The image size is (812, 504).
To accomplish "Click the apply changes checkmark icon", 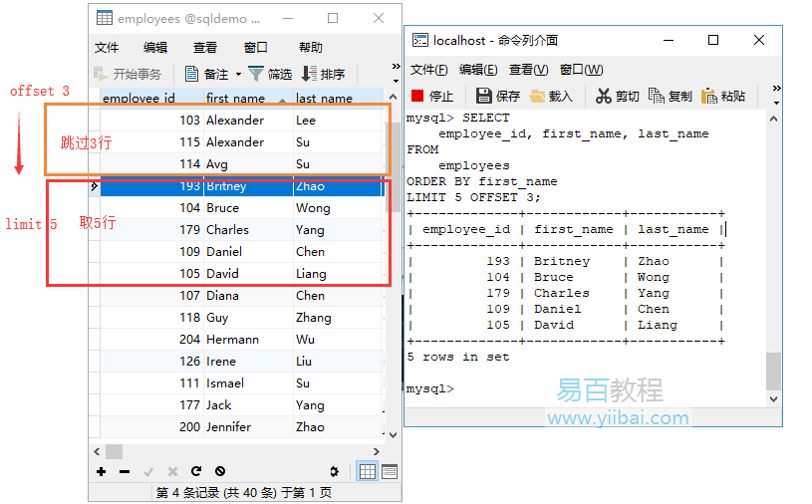I will pyautogui.click(x=148, y=471).
